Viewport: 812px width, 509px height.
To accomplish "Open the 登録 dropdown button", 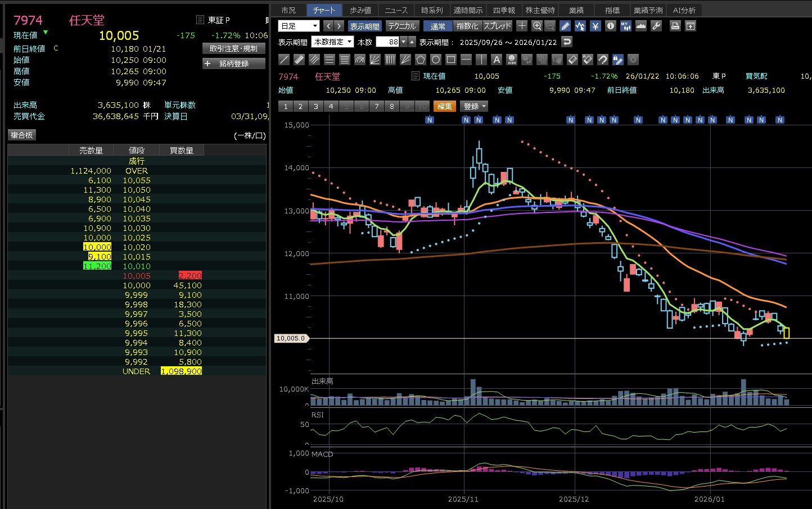I will point(474,106).
